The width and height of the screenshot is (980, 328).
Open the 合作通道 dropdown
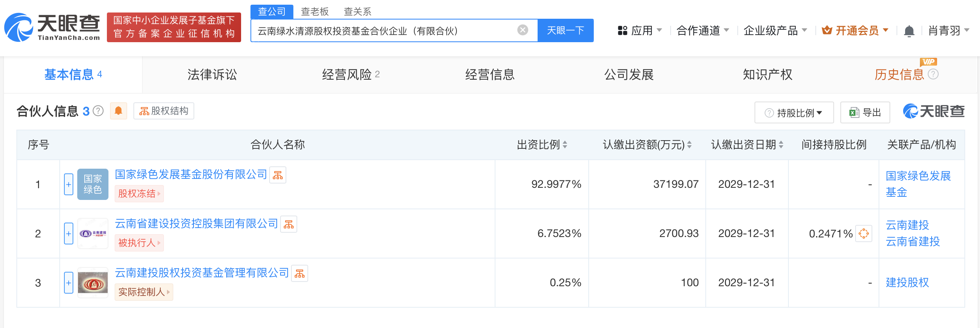(x=703, y=30)
